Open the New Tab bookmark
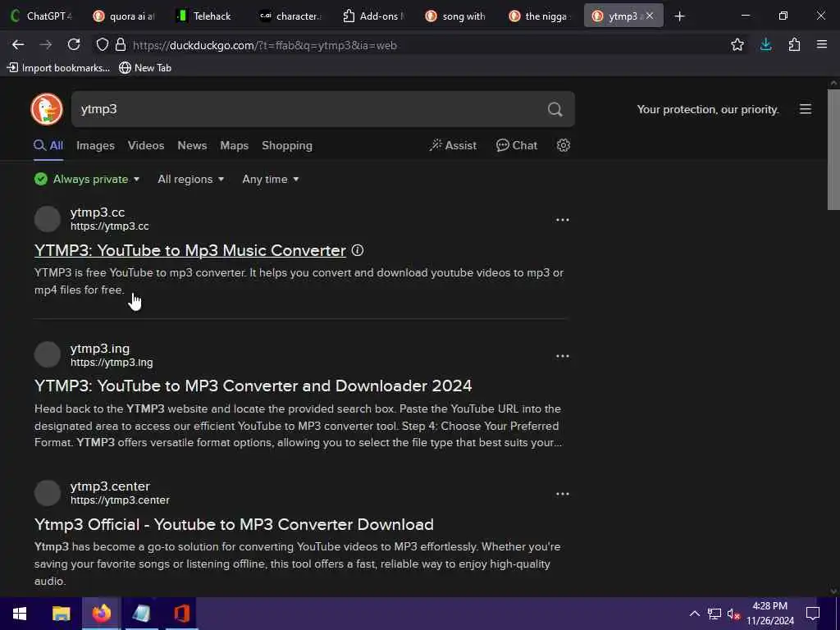The height and width of the screenshot is (630, 840). (145, 67)
